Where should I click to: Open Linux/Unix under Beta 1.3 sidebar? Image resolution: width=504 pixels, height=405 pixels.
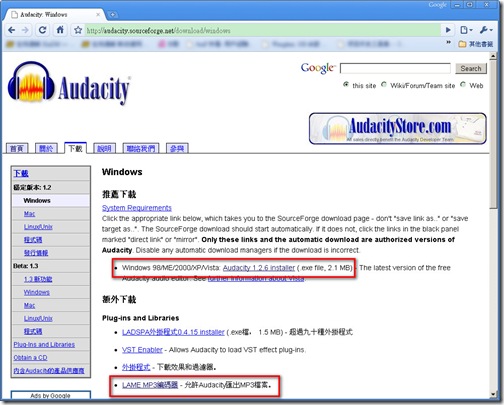38,318
